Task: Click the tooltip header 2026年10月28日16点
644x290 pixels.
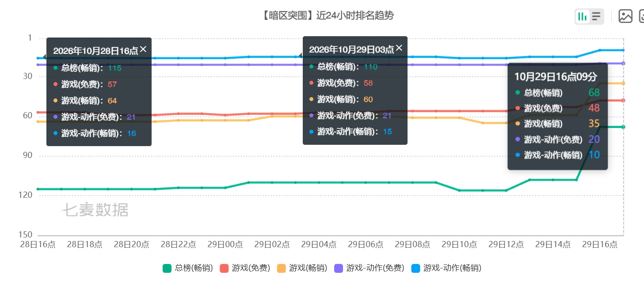Action: click(x=95, y=51)
